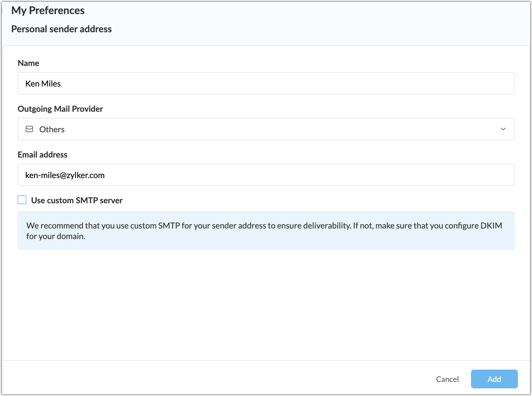Click the chevron arrow in the provider dropdown
Image resolution: width=532 pixels, height=396 pixels.
503,129
